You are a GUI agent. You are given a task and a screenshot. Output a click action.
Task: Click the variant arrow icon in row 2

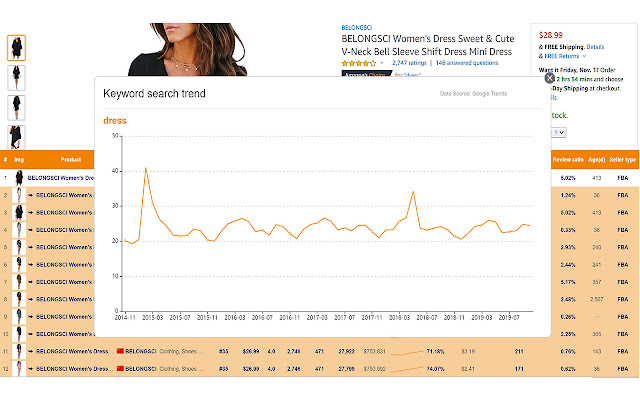pyautogui.click(x=30, y=195)
